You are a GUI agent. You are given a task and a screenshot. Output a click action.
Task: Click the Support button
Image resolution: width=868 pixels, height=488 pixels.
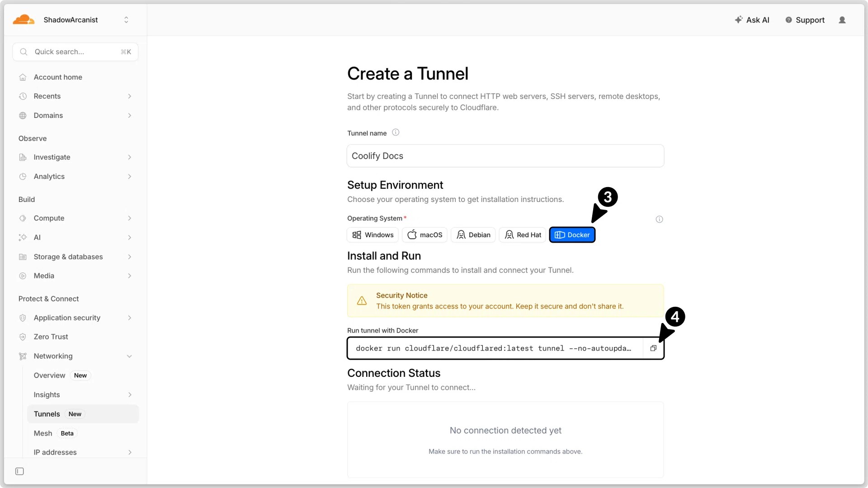point(805,20)
